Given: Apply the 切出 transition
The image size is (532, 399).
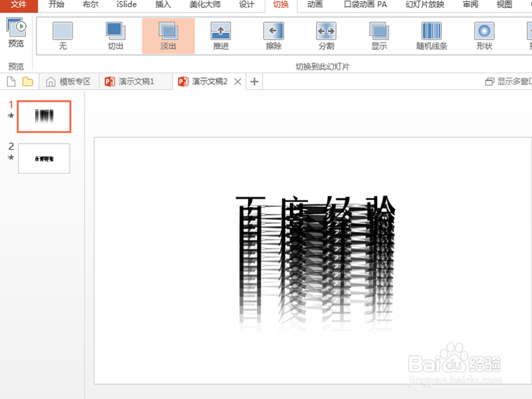Looking at the screenshot, I should [x=115, y=36].
